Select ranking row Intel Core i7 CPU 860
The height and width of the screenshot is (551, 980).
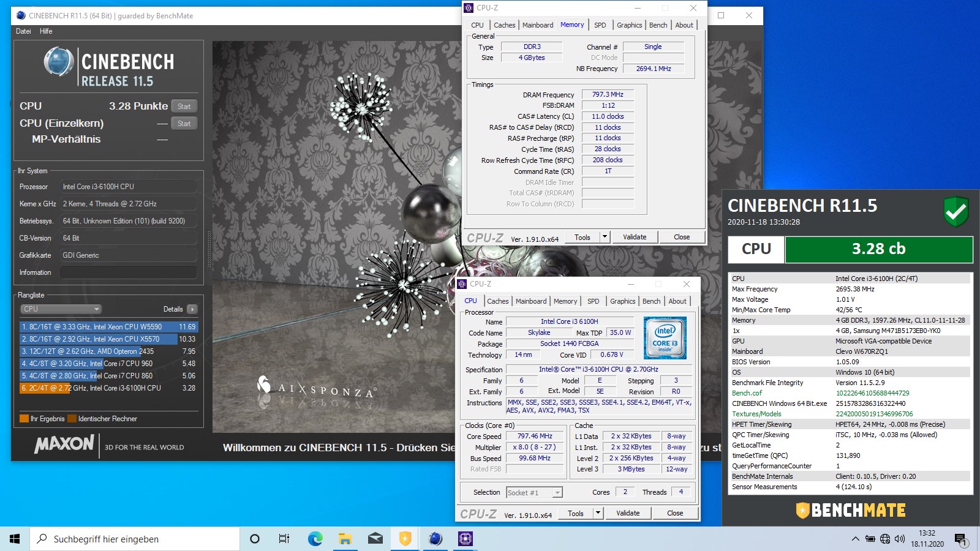108,376
